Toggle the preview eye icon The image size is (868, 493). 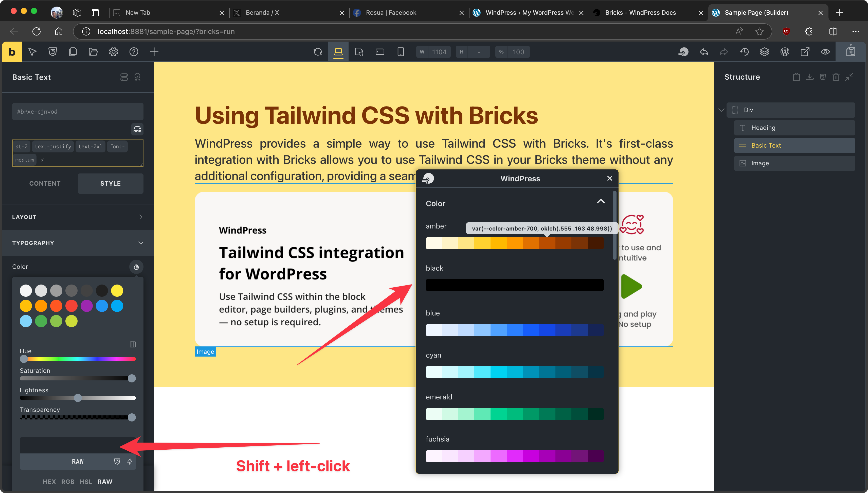825,52
